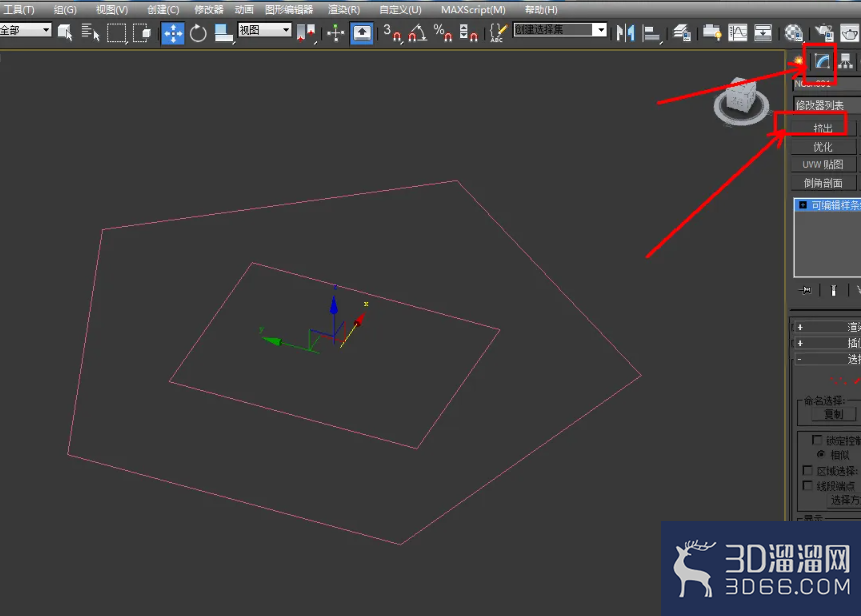The width and height of the screenshot is (861, 616).
Task: Click the 选择方式 button
Action: click(x=844, y=500)
